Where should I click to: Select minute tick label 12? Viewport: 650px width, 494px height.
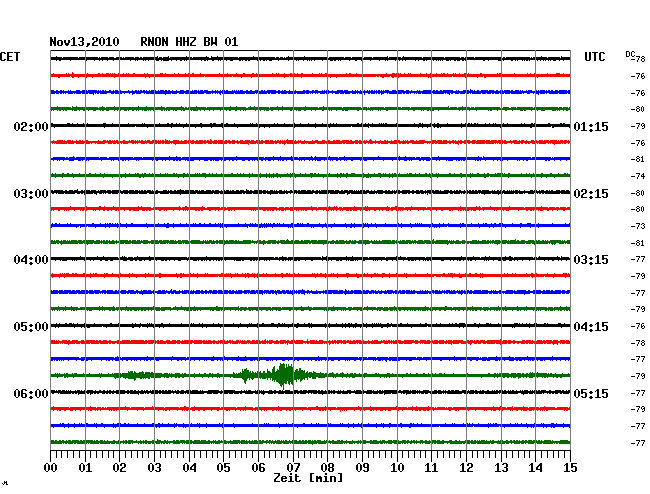point(466,468)
